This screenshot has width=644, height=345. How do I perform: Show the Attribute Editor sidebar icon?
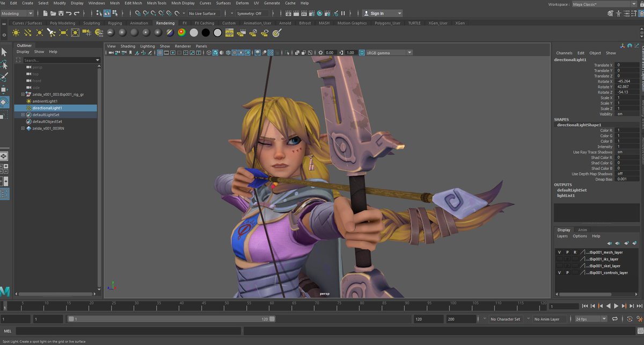(625, 13)
